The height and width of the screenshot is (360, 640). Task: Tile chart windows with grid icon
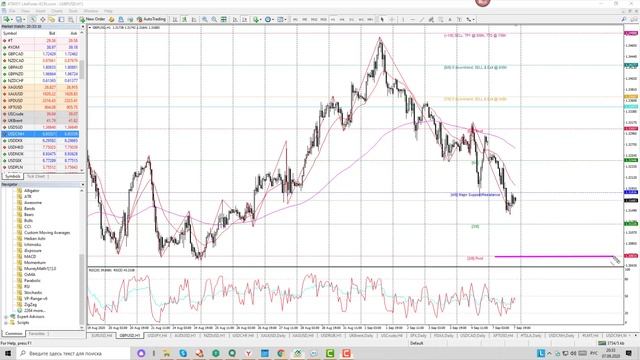coord(224,19)
